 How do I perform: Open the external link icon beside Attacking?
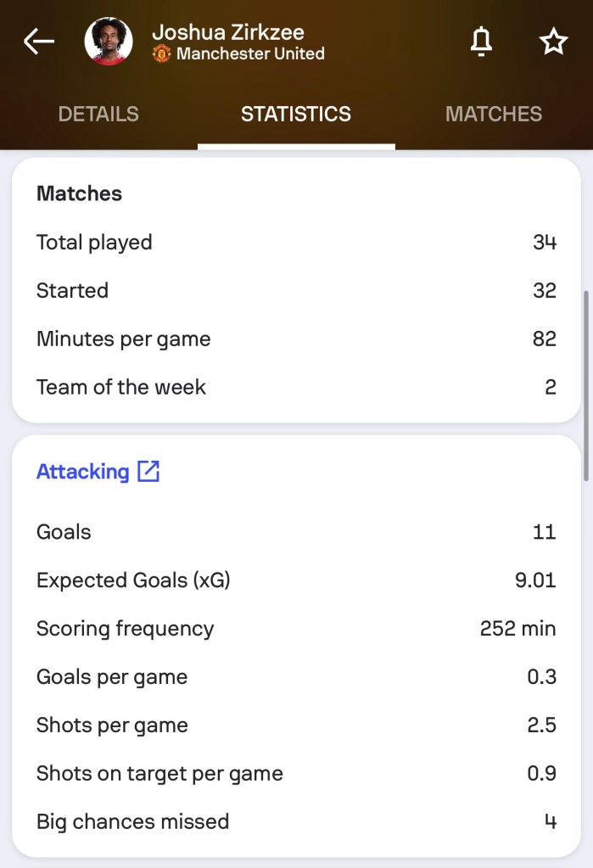pos(148,472)
